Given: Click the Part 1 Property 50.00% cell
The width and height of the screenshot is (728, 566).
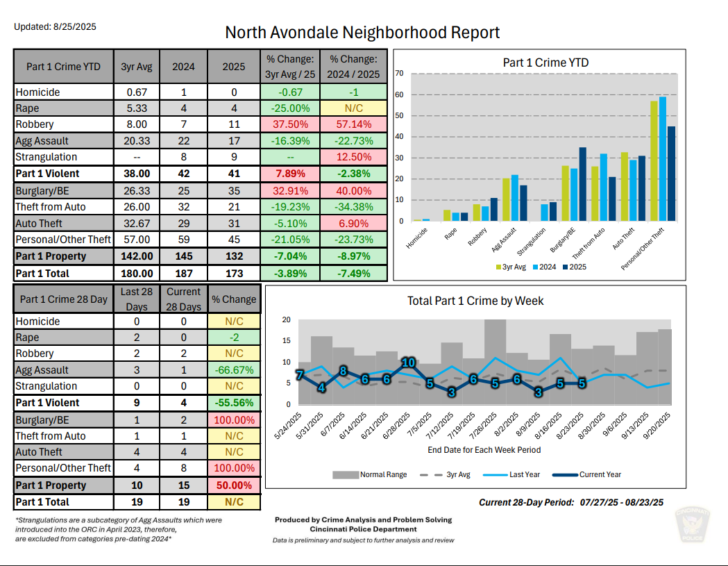Looking at the screenshot, I should pos(235,485).
